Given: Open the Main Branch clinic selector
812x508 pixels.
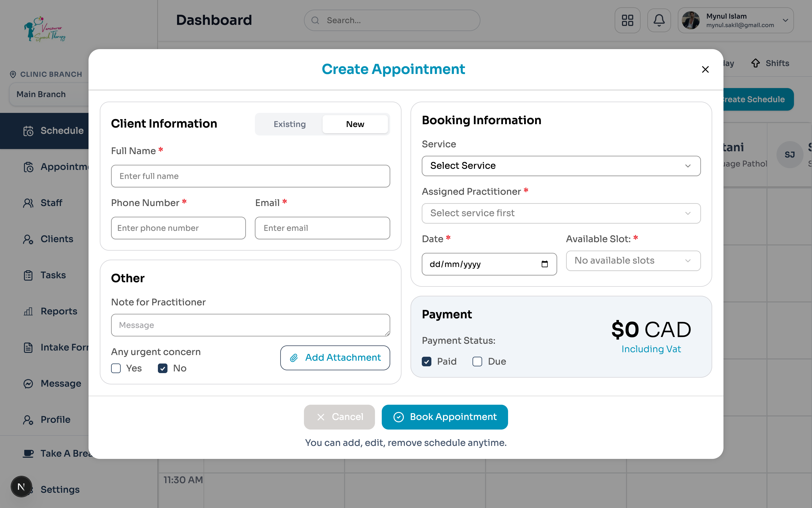Looking at the screenshot, I should click(x=49, y=95).
